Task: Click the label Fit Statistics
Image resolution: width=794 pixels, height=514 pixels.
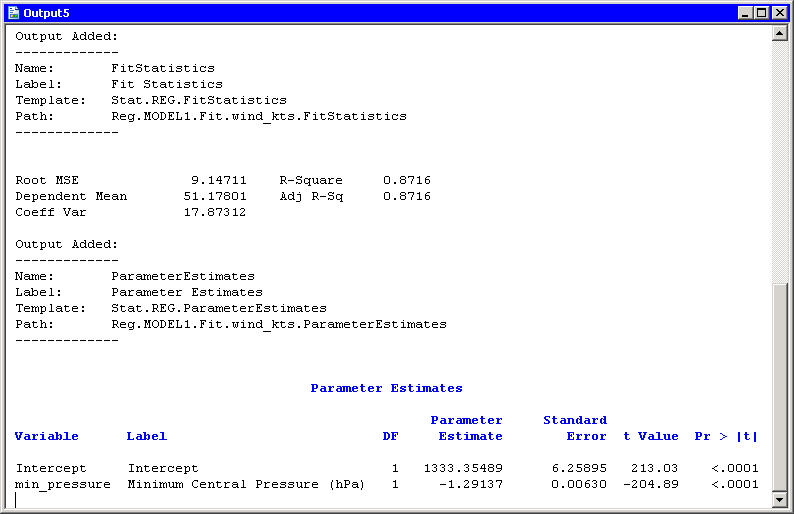Action: tap(167, 84)
